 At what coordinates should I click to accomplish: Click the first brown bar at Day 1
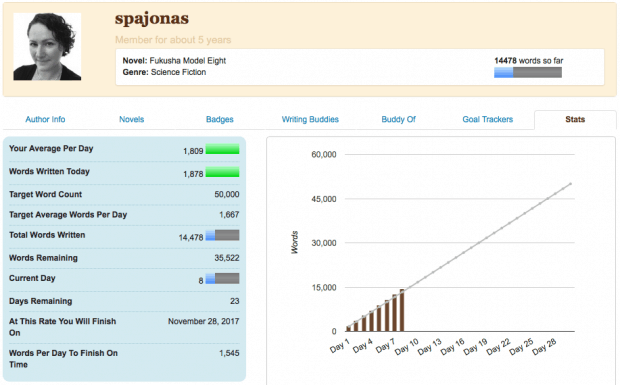pyautogui.click(x=348, y=329)
